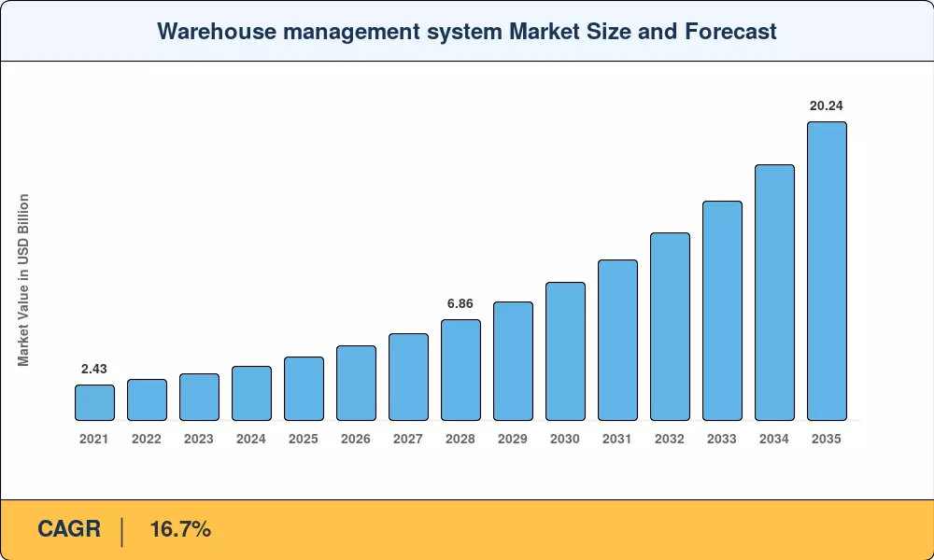Select the 2028 bar valued 6.86

pos(461,371)
